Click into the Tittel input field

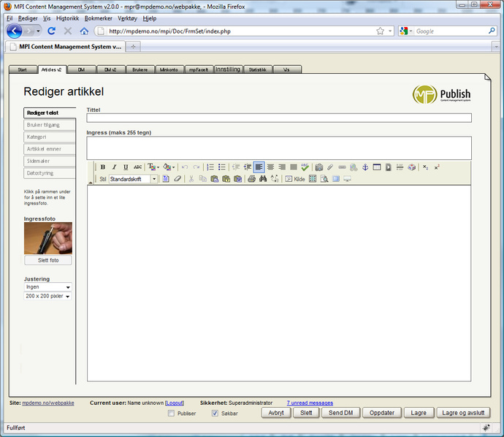(279, 118)
